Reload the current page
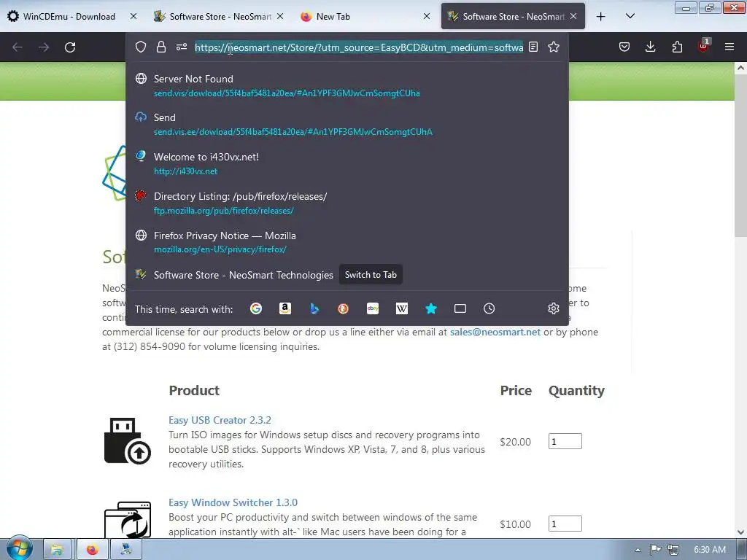747x560 pixels. point(70,47)
